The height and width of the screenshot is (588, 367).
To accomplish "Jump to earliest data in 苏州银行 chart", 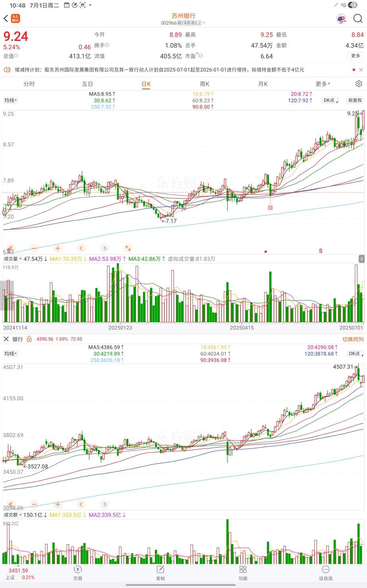I will pos(11,248).
